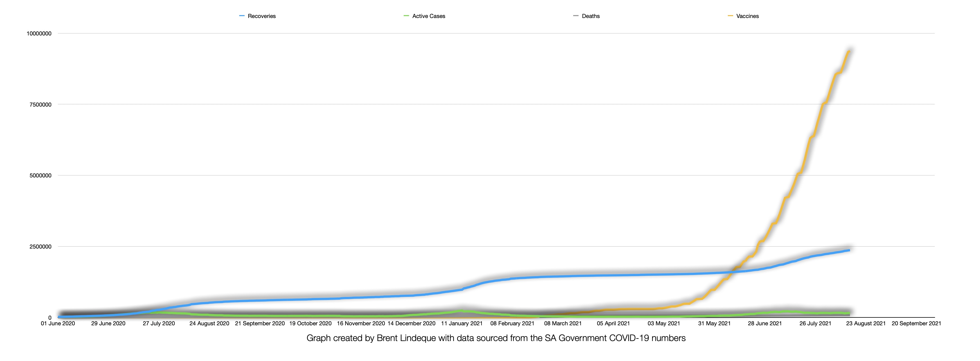Click the 7500000 y-axis label
This screenshot has height=361, width=980.
pyautogui.click(x=40, y=105)
